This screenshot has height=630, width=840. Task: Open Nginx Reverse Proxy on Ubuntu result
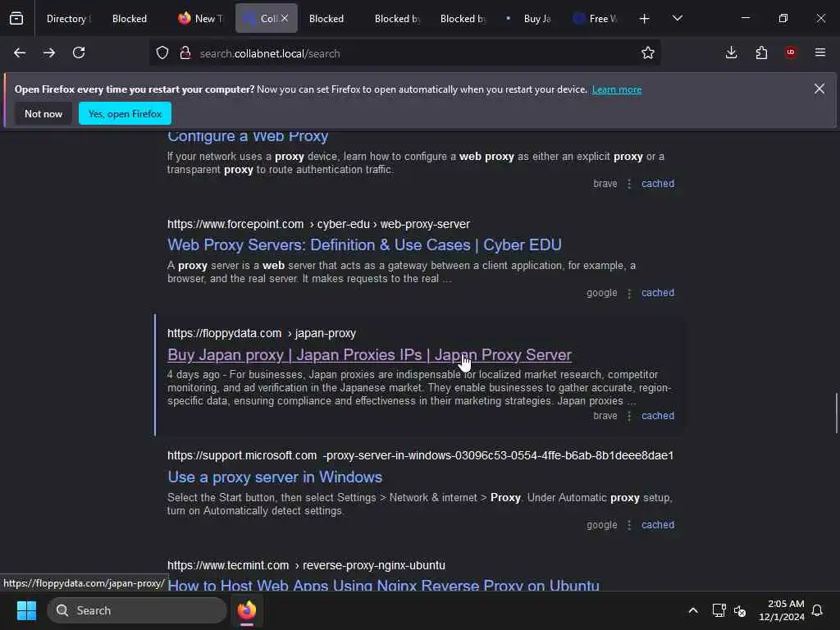pyautogui.click(x=383, y=585)
